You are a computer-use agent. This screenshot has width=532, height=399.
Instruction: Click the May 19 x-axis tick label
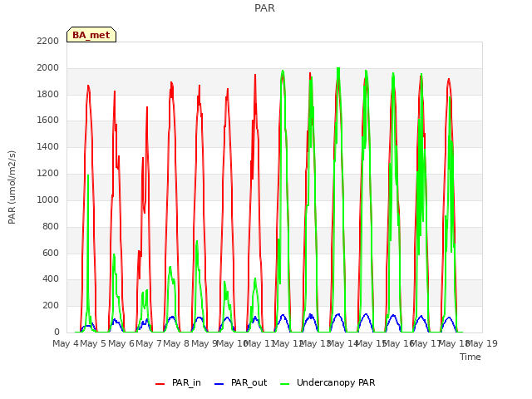click(x=482, y=343)
